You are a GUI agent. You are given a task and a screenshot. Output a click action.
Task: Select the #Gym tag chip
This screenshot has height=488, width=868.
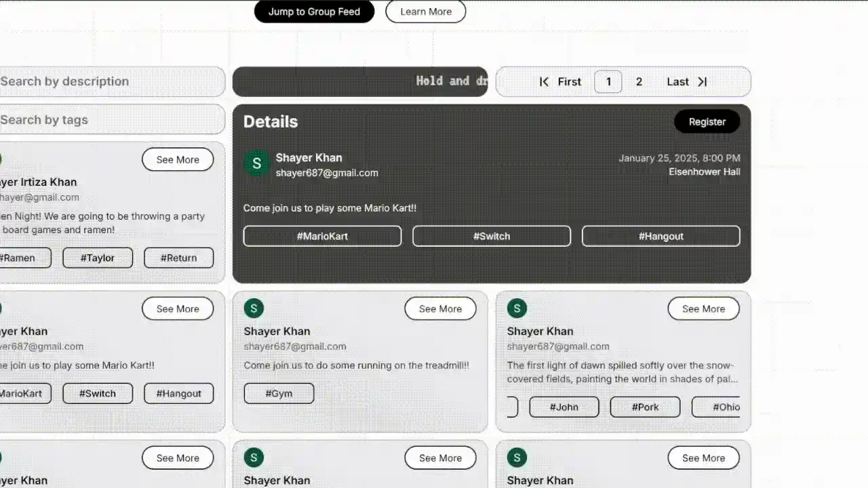tap(279, 393)
